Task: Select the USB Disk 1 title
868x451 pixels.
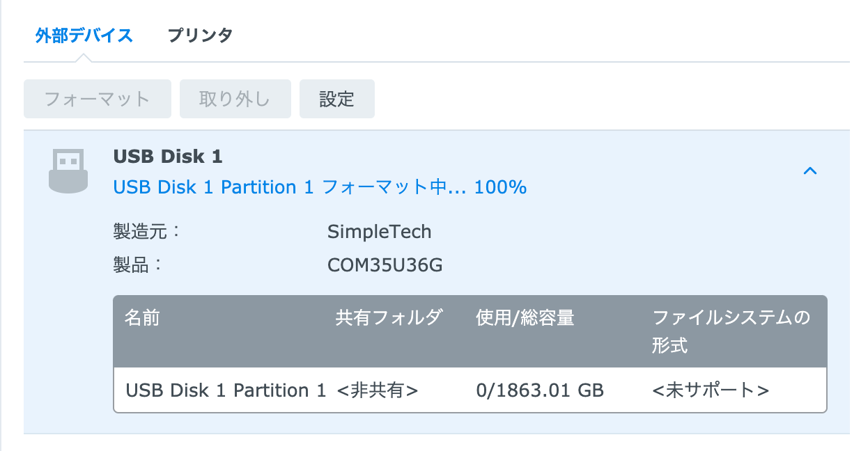Action: [x=168, y=157]
